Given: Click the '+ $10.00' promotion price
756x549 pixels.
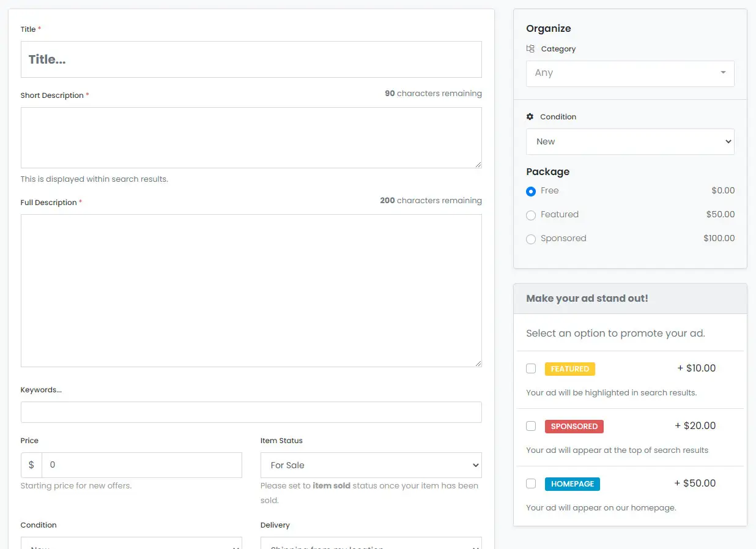Looking at the screenshot, I should tap(697, 368).
